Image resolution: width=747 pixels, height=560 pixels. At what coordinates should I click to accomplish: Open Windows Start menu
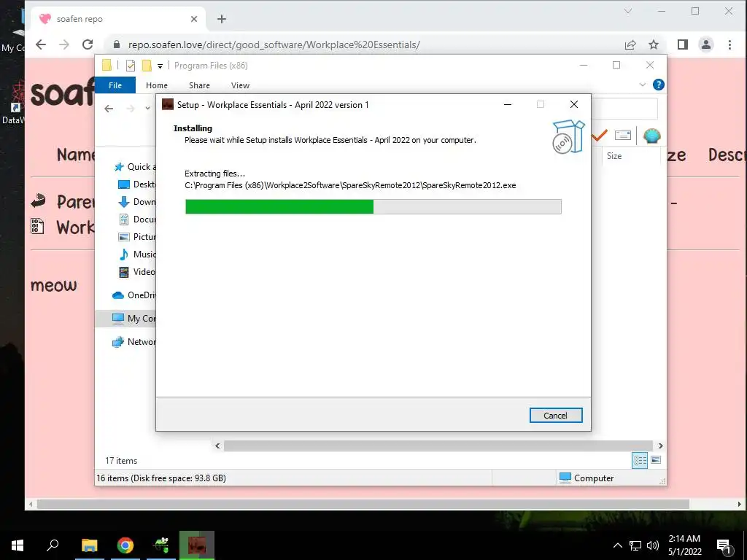[18, 545]
